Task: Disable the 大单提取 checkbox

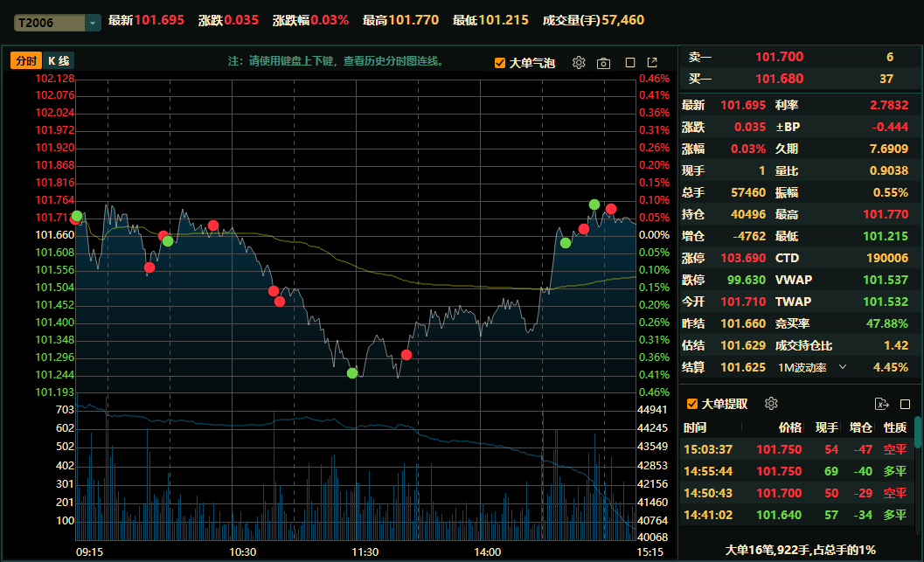Action: point(692,404)
